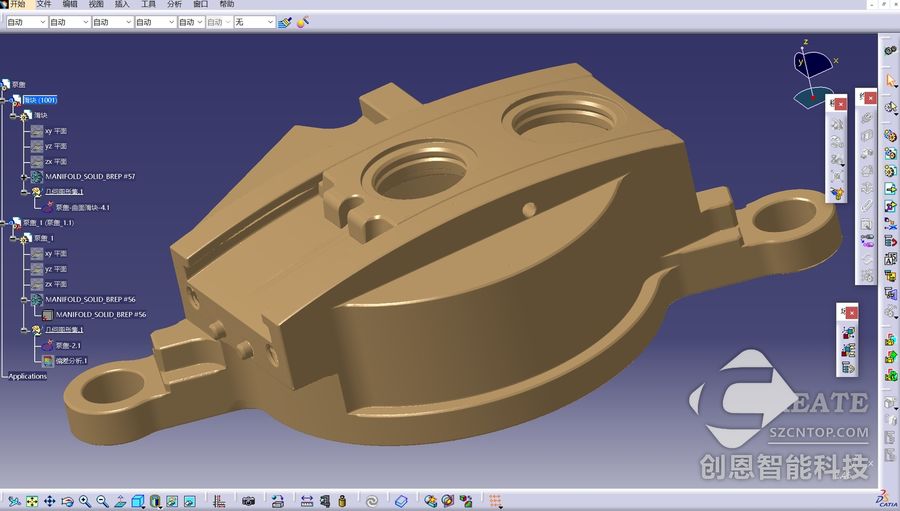Image resolution: width=900 pixels, height=511 pixels.
Task: Select the 滑块 part node under 滑块 (1001)
Action: click(x=40, y=115)
